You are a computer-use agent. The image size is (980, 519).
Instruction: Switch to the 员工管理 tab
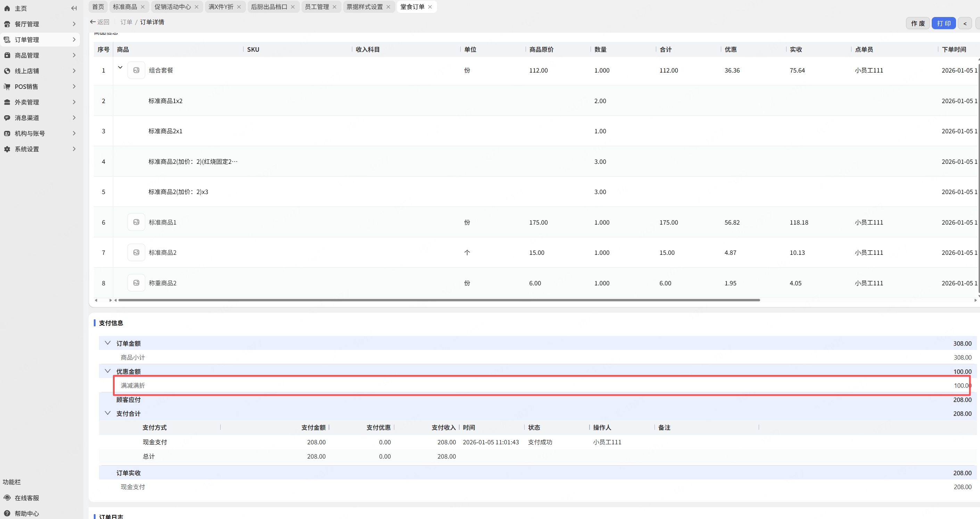pos(316,7)
